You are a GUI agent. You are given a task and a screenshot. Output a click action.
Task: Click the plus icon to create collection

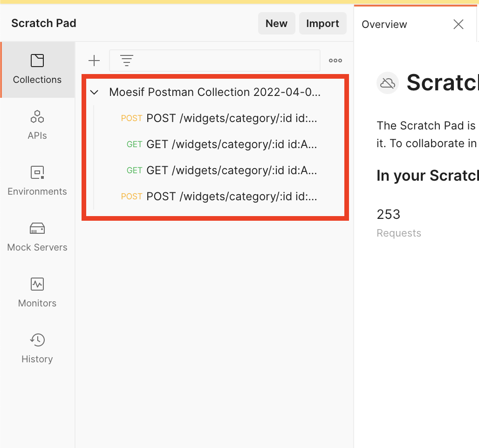click(x=94, y=61)
